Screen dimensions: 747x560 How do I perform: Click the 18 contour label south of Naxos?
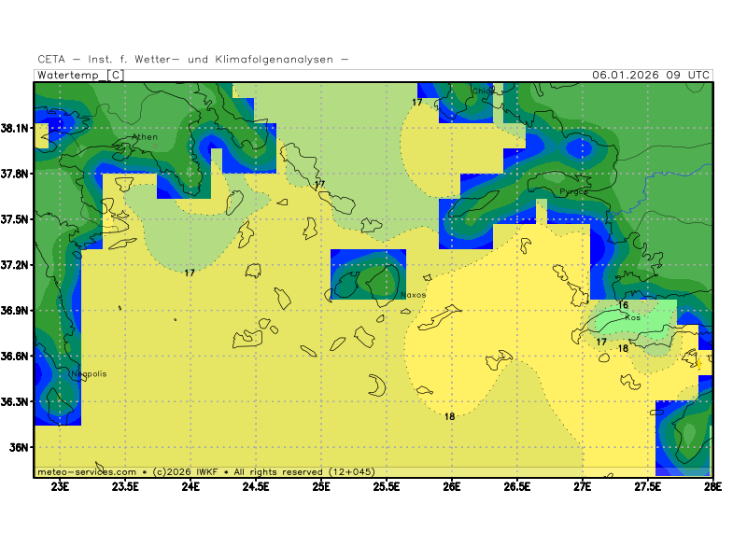click(449, 416)
